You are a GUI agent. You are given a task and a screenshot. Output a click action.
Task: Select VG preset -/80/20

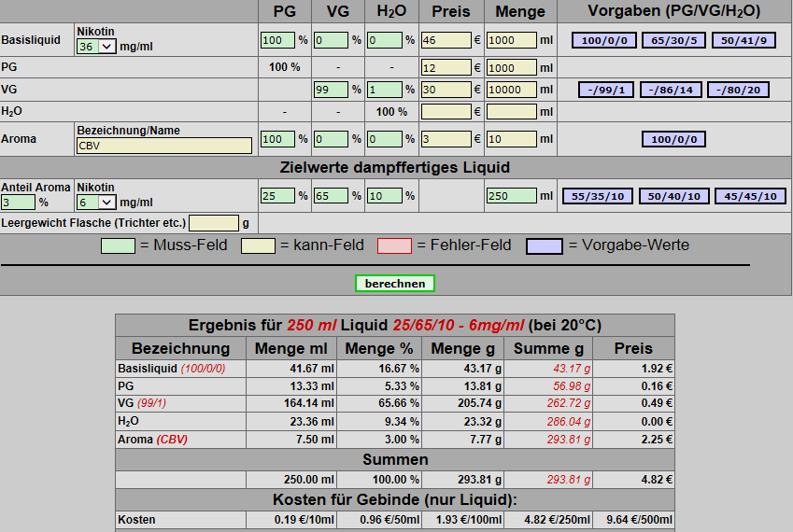click(737, 90)
